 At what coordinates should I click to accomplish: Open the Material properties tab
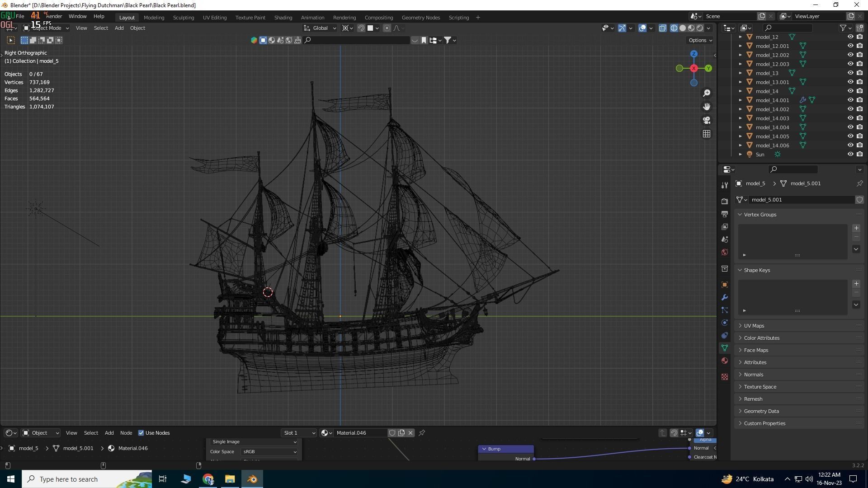(x=725, y=361)
